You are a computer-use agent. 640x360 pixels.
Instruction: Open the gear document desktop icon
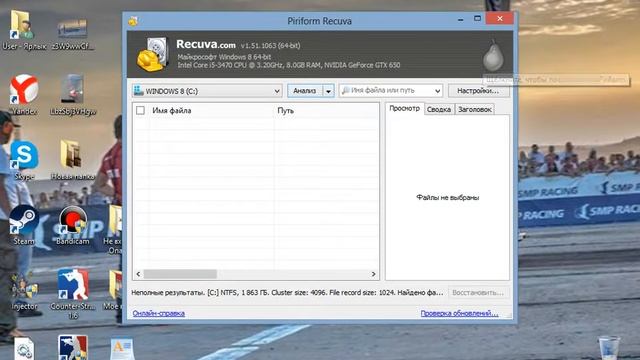(24, 349)
